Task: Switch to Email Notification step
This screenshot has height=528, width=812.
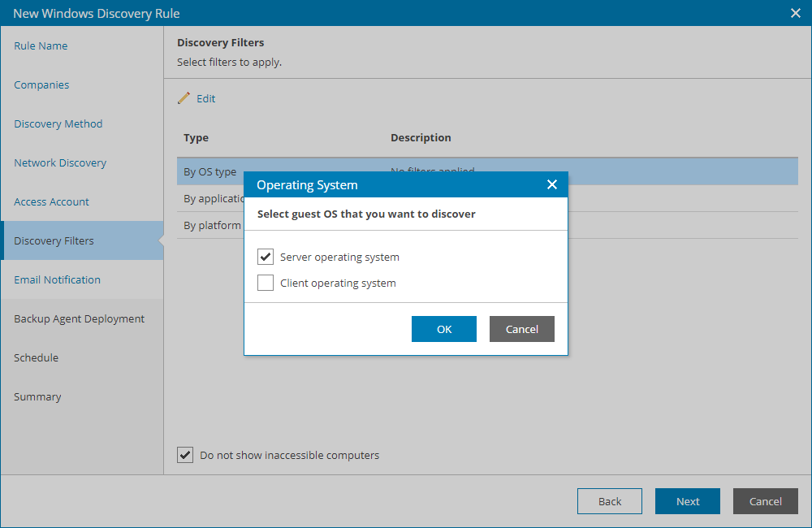Action: (56, 279)
